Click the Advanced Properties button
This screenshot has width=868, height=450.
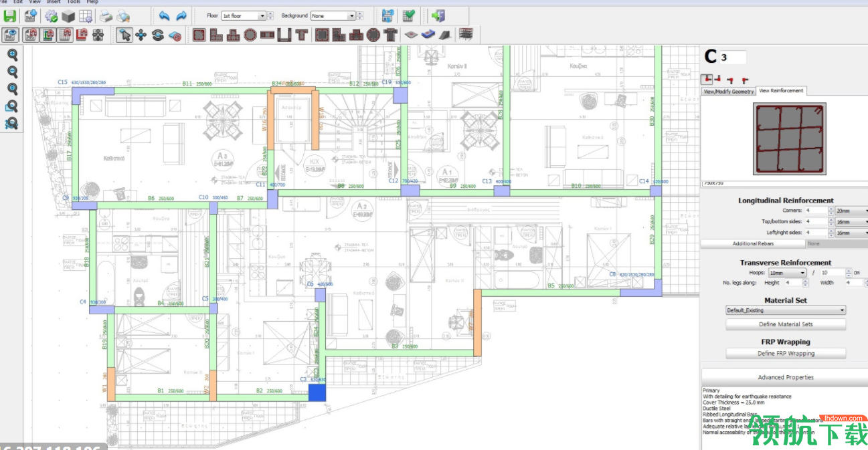point(785,377)
